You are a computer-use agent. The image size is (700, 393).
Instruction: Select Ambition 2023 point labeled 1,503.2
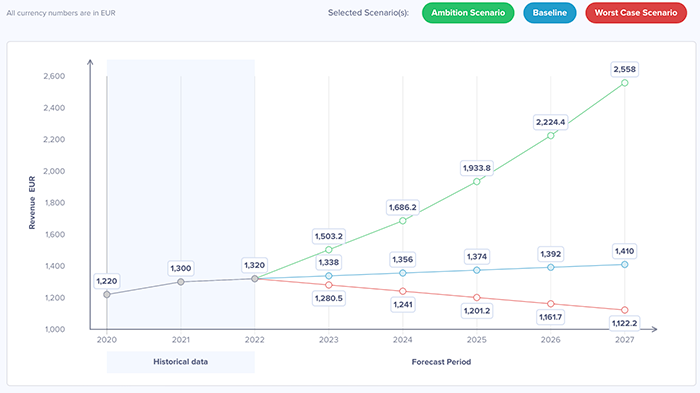tap(329, 250)
